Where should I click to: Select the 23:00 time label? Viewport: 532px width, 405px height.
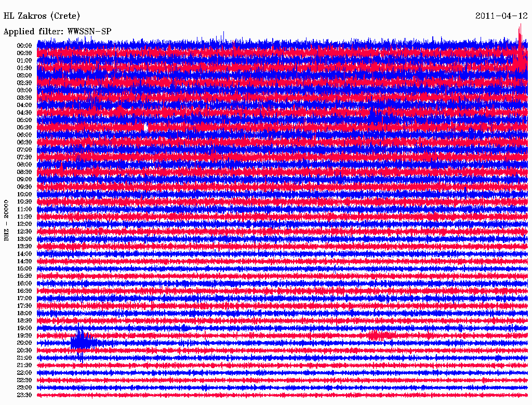click(x=24, y=388)
